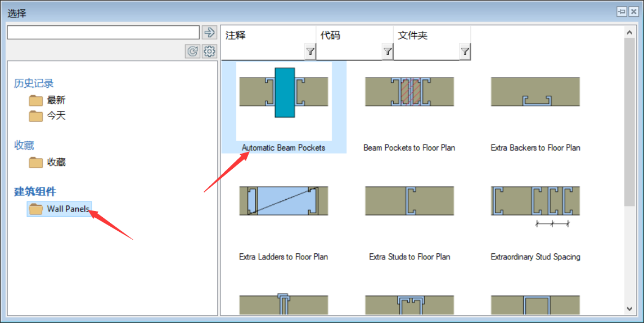Click the 收藏 section heading

coord(24,146)
